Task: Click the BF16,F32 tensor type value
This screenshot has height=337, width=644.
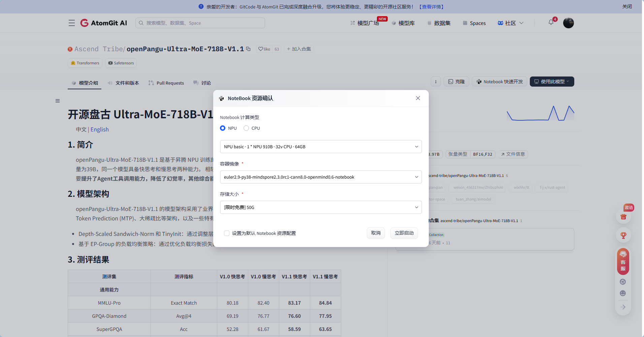Action: point(483,154)
